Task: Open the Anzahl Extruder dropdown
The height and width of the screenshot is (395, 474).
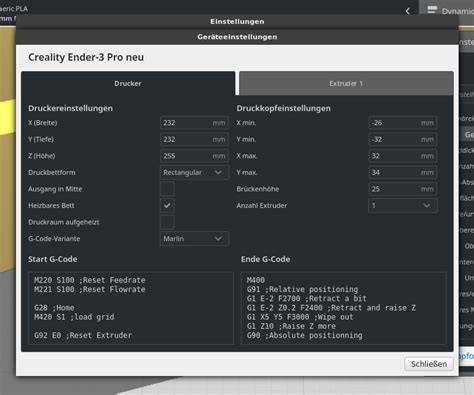Action: click(403, 205)
